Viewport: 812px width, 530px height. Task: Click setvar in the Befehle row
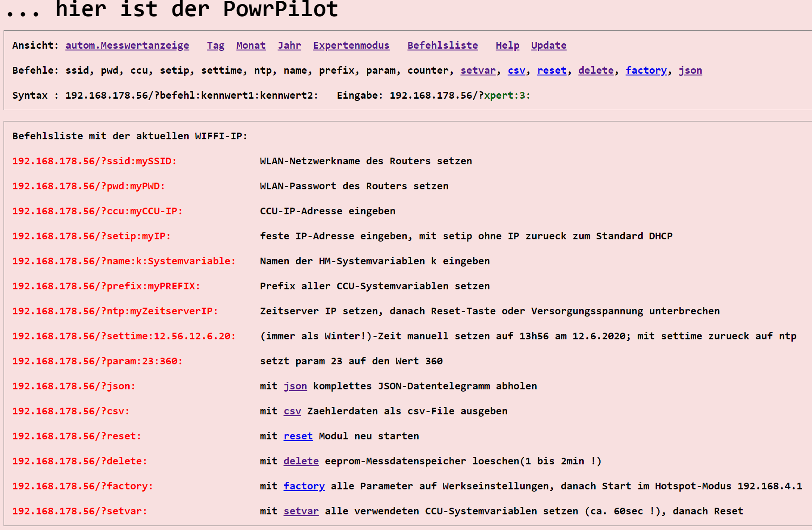[478, 71]
